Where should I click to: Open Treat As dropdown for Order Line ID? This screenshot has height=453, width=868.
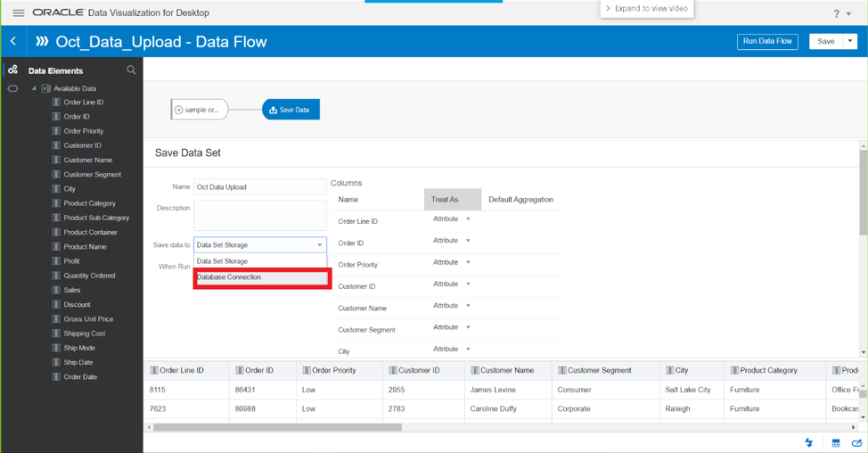pyautogui.click(x=469, y=218)
